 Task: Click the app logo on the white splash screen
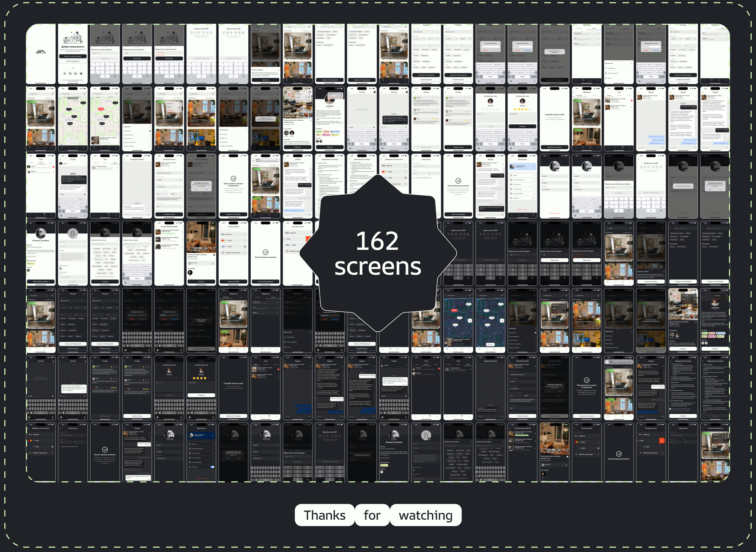coord(41,52)
